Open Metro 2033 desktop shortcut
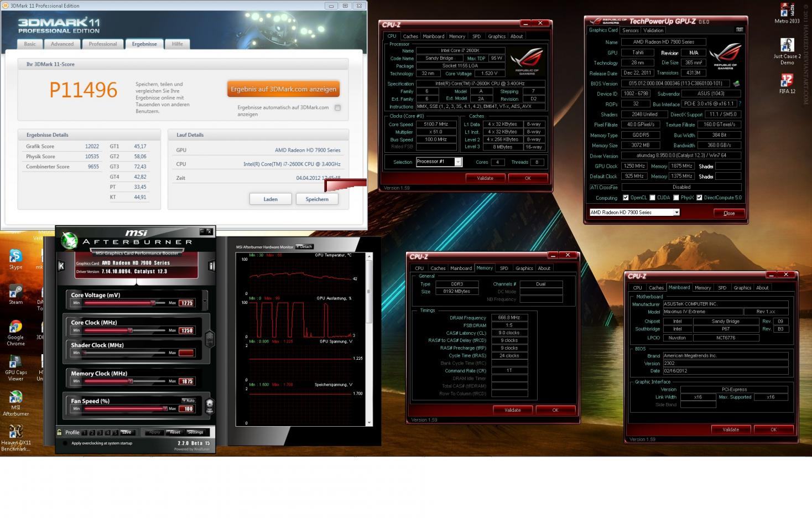 (x=787, y=13)
